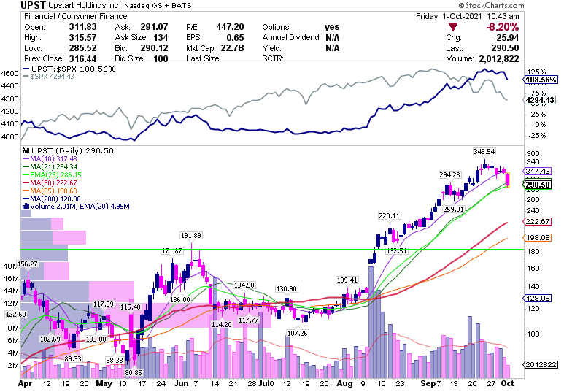Click the -8.20% percent change
Image resolution: width=564 pixels, height=392 pixels.
pyautogui.click(x=503, y=27)
